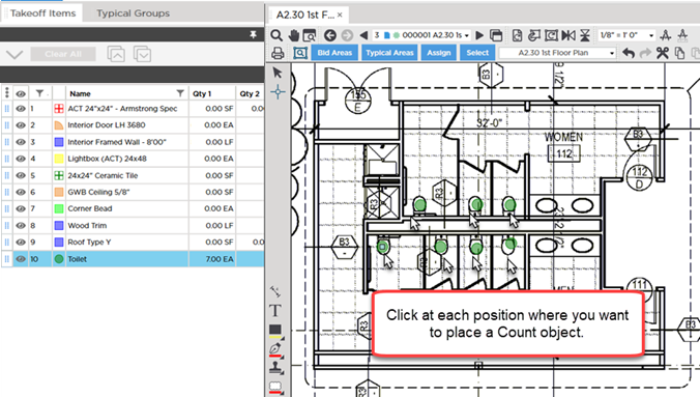700x397 pixels.
Task: Click the zoom-to-fit icon beside Bid Areas
Action: pos(300,53)
